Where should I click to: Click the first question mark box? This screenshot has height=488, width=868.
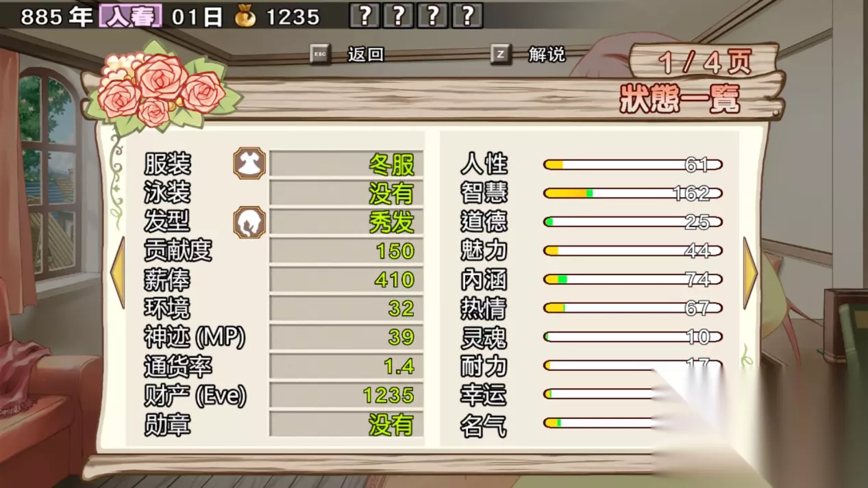coord(365,16)
